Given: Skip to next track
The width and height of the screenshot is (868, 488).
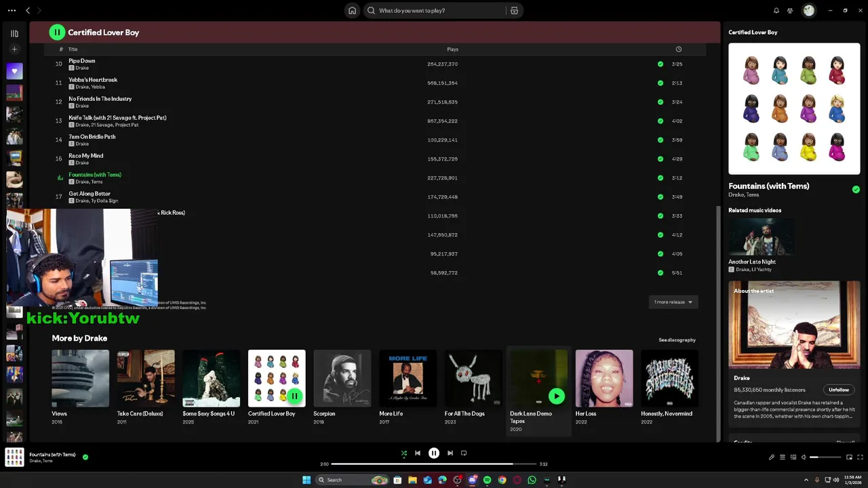Looking at the screenshot, I should pyautogui.click(x=450, y=453).
